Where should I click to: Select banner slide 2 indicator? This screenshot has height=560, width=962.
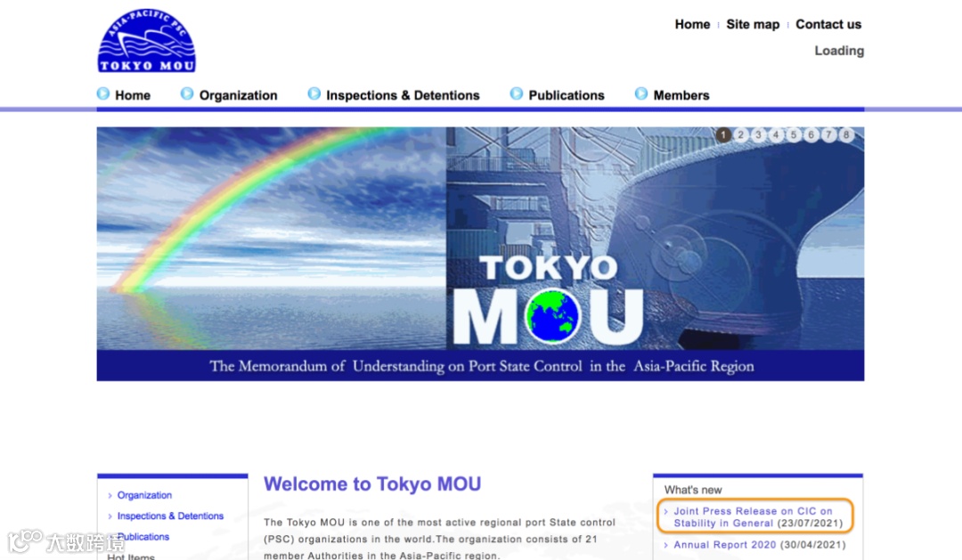741,135
